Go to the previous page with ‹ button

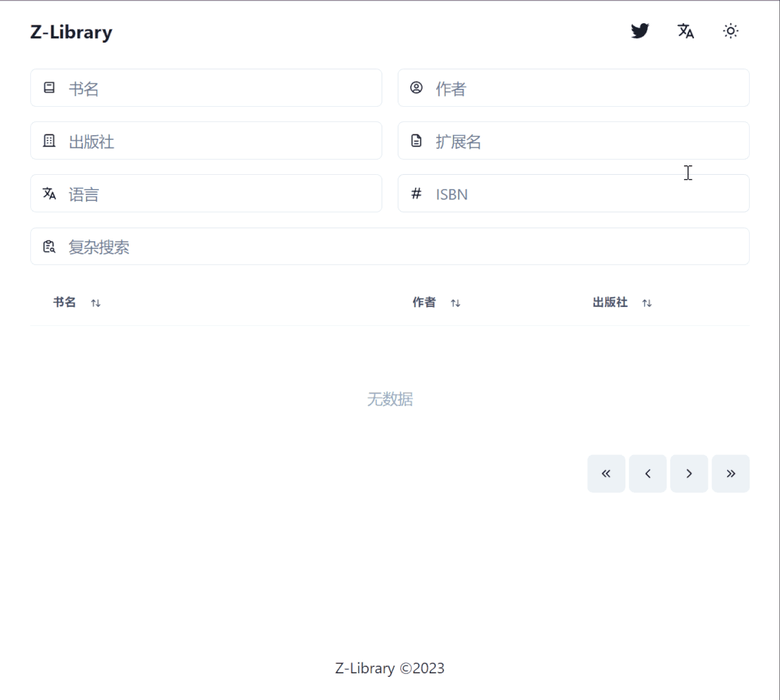[x=648, y=474]
